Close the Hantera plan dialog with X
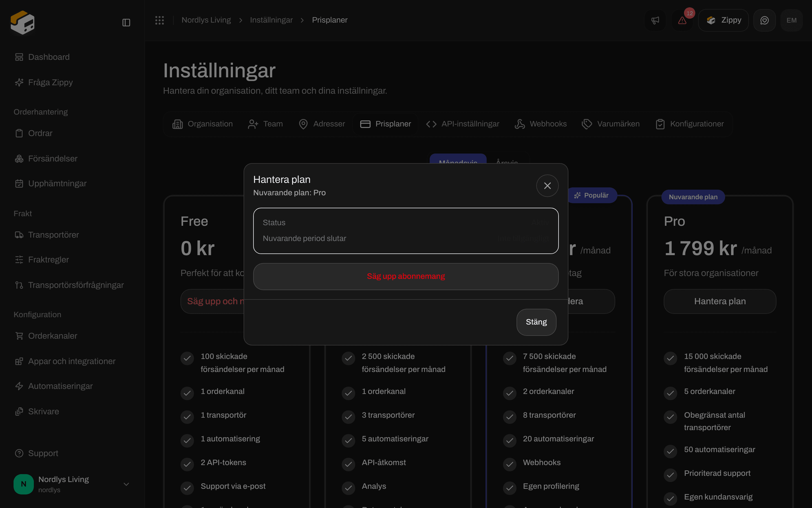 click(x=547, y=186)
